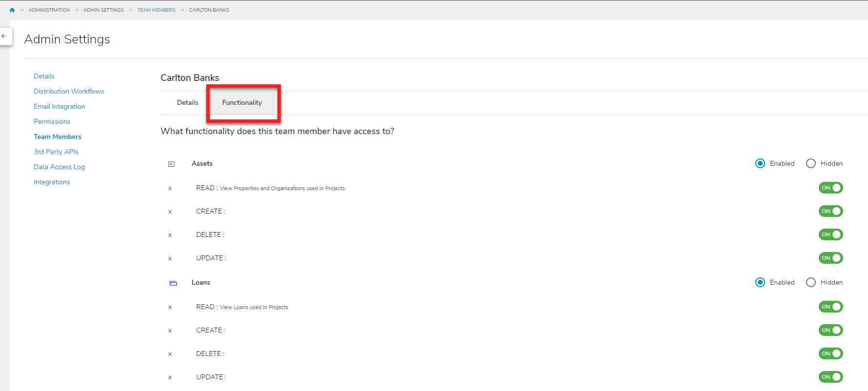Open Distribution Workflows in sidebar
The width and height of the screenshot is (868, 391).
pos(69,91)
